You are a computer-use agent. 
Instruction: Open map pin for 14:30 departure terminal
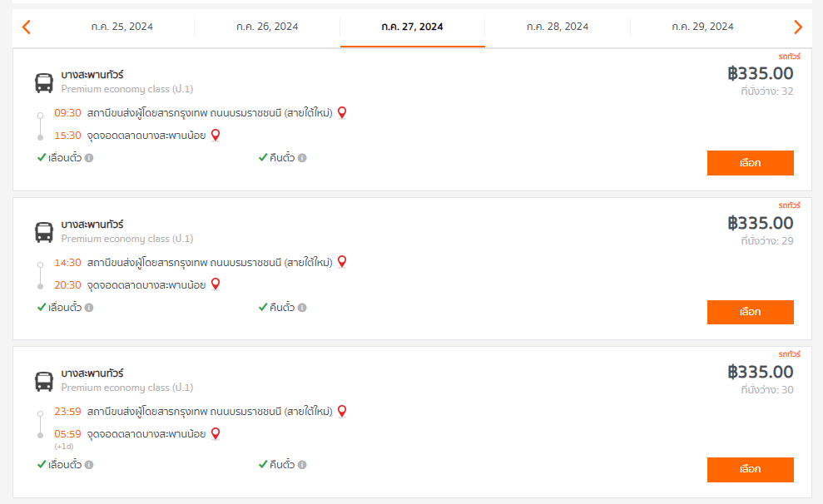[x=342, y=262]
